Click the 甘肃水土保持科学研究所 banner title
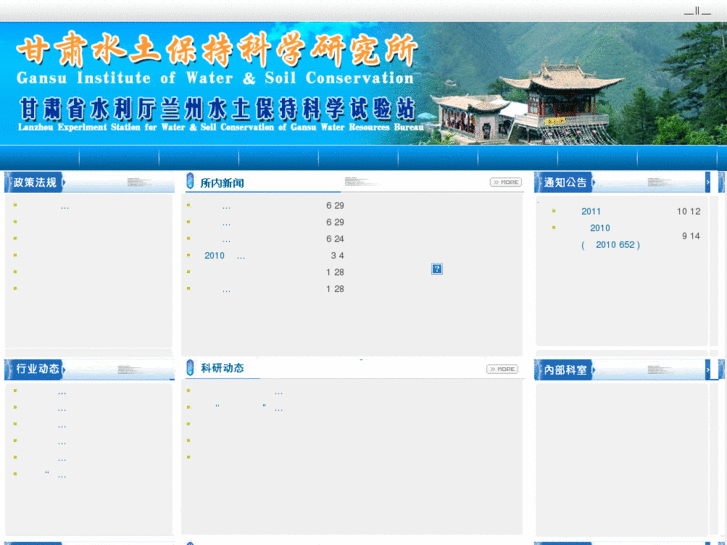 tap(217, 49)
